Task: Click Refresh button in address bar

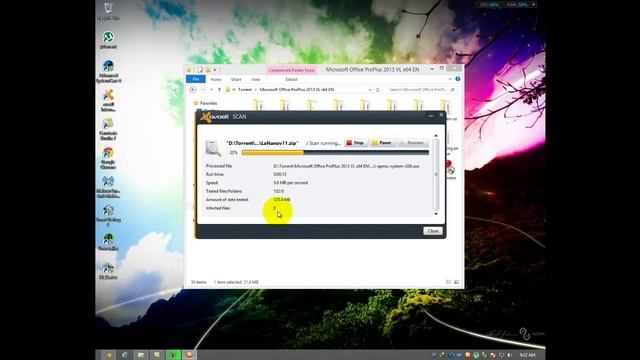Action: coord(378,89)
